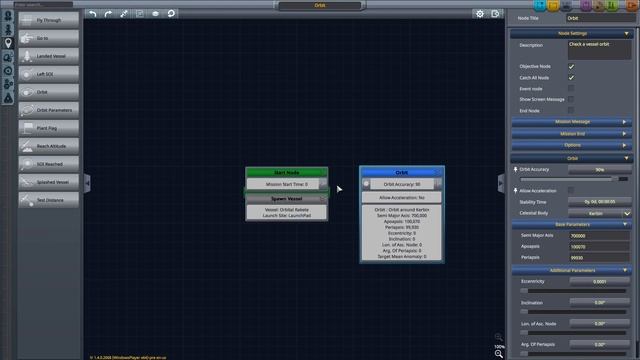This screenshot has height=360, width=640.
Task: Collapse the Node Settings section
Action: coord(572,33)
